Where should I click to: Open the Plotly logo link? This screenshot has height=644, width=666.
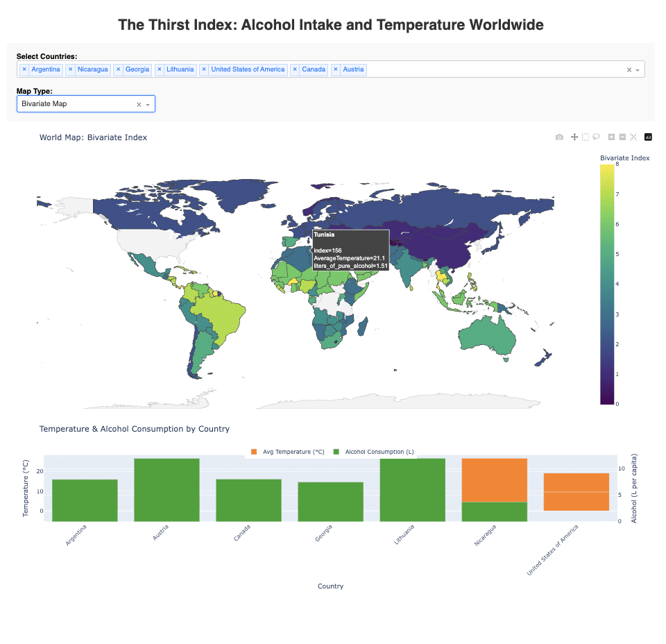point(649,137)
